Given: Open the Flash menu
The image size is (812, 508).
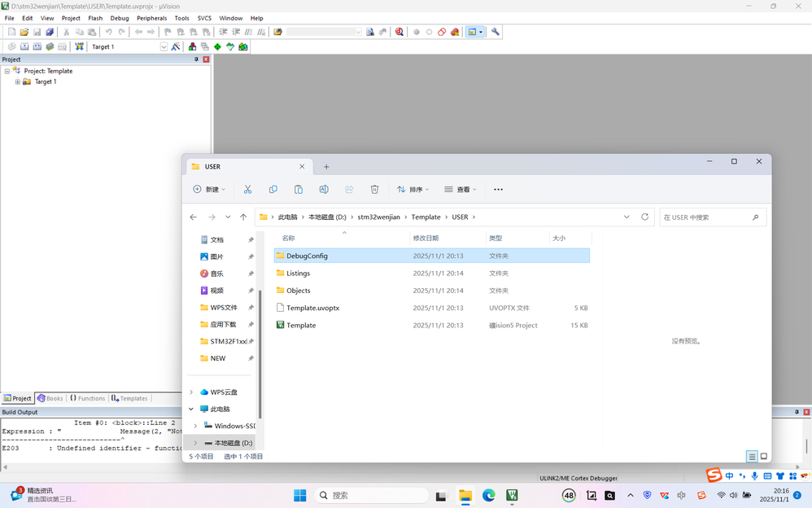Looking at the screenshot, I should click(x=95, y=18).
